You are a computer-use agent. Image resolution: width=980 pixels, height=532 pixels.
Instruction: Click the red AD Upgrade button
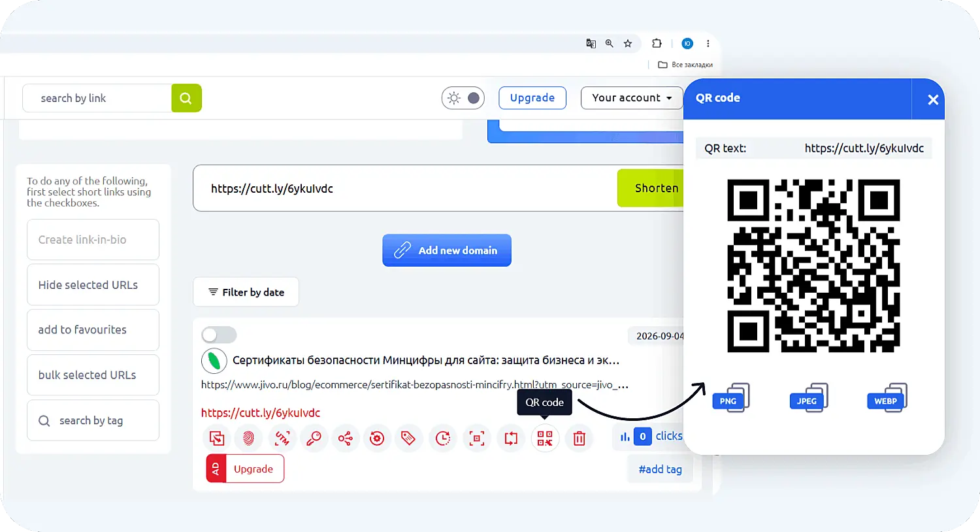click(x=245, y=469)
